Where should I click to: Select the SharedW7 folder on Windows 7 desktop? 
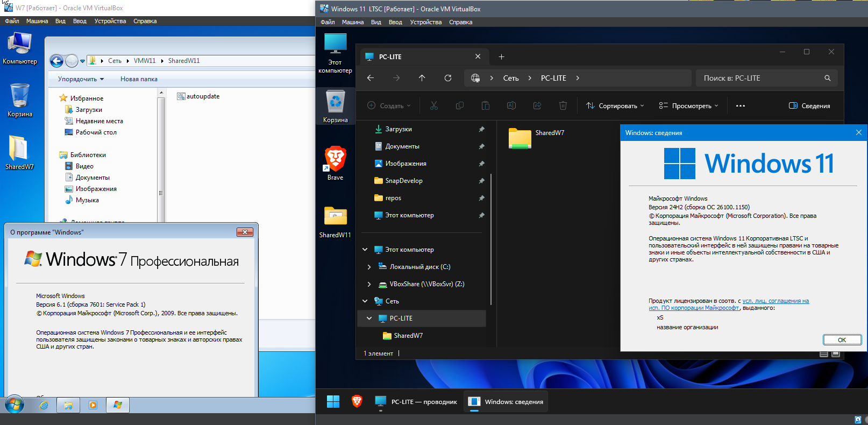click(20, 152)
